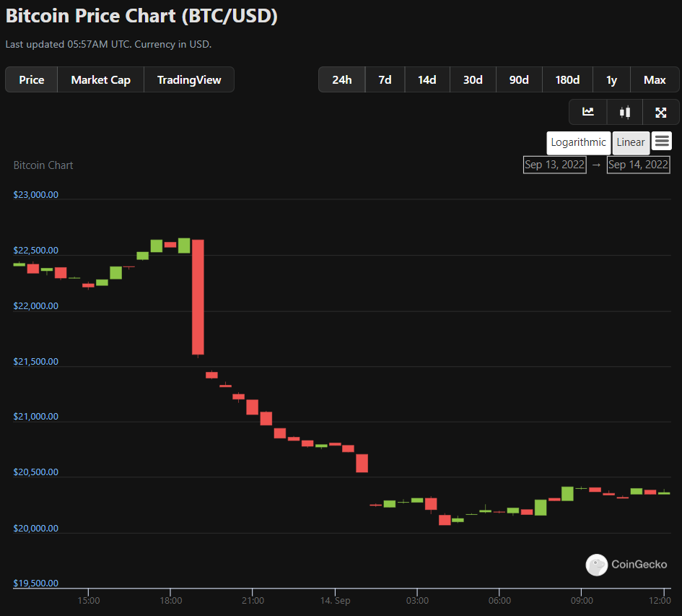Image resolution: width=682 pixels, height=616 pixels.
Task: Click the $21,500.00 axis label
Action: click(35, 361)
